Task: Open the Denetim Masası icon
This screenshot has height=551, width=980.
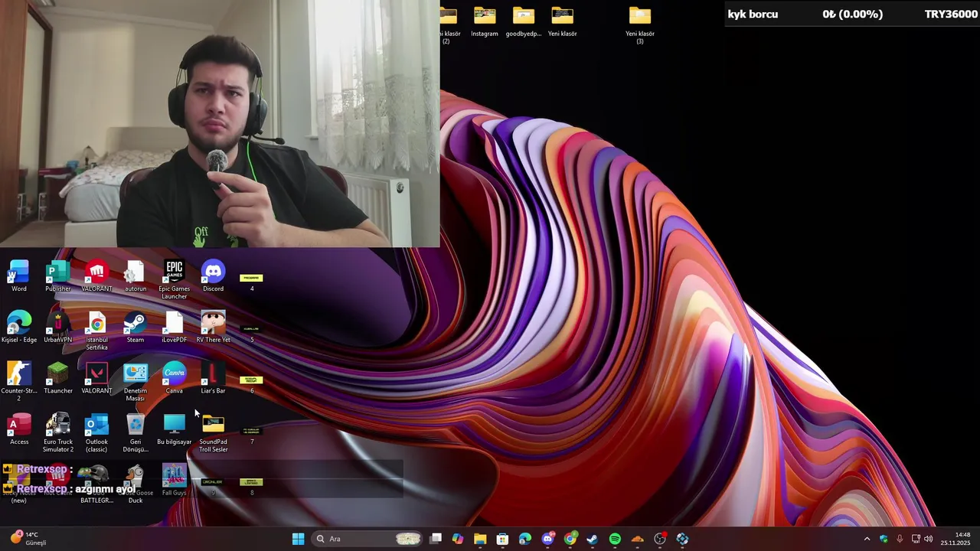Action: click(136, 381)
